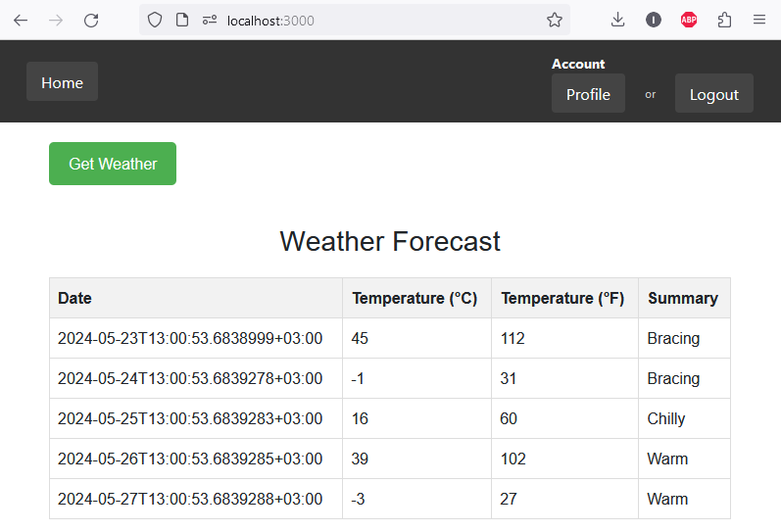Image resolution: width=781 pixels, height=532 pixels.
Task: Click the localhost:3000 address bar
Action: pos(372,20)
